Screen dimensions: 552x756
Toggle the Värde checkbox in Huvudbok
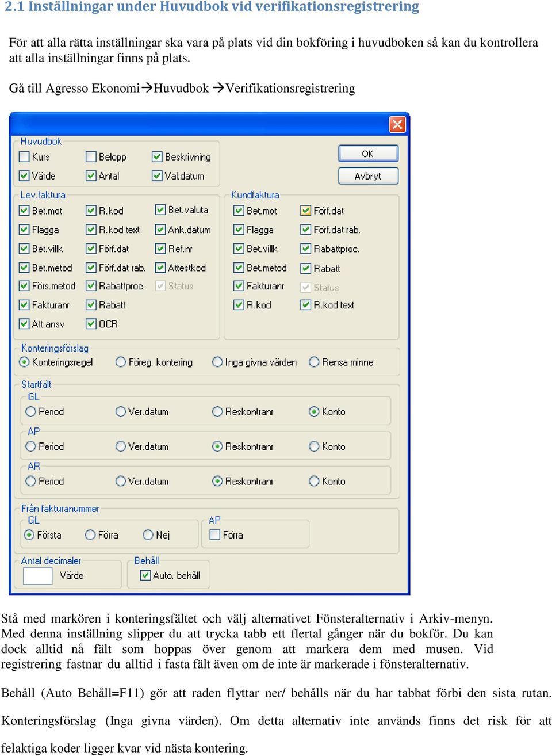click(x=24, y=176)
